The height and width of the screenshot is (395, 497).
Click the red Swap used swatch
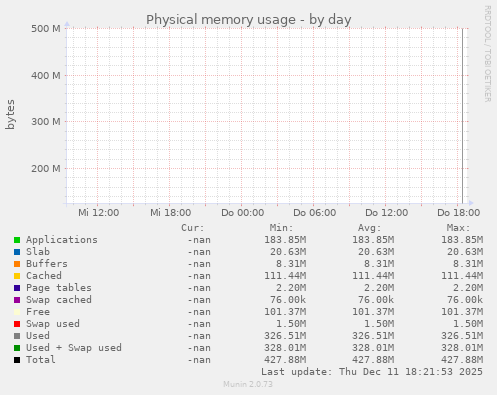17,324
